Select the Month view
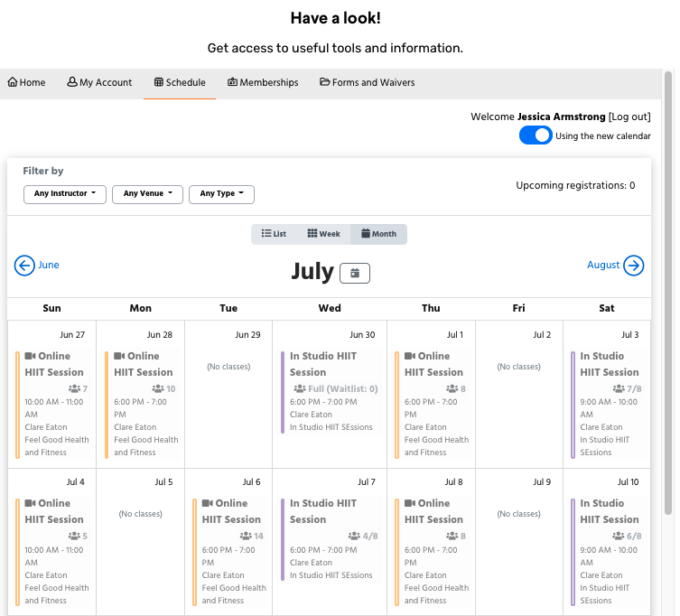 click(x=378, y=234)
